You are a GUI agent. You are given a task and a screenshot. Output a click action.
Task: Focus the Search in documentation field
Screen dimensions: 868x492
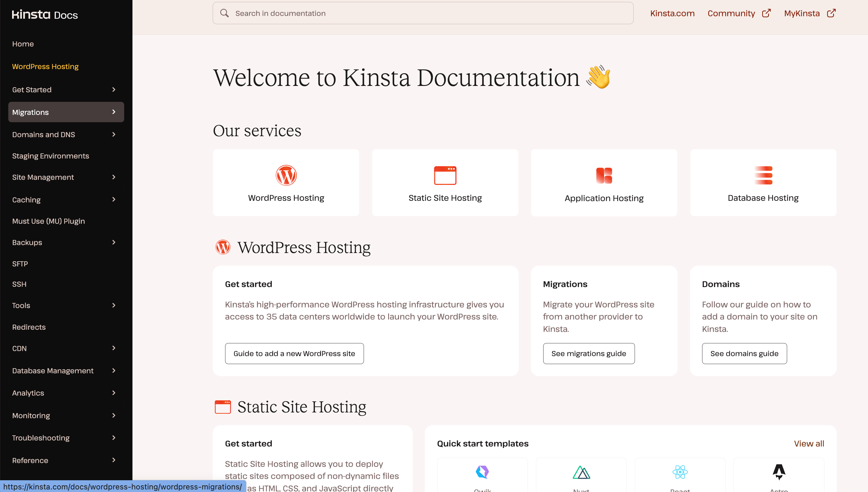[423, 13]
